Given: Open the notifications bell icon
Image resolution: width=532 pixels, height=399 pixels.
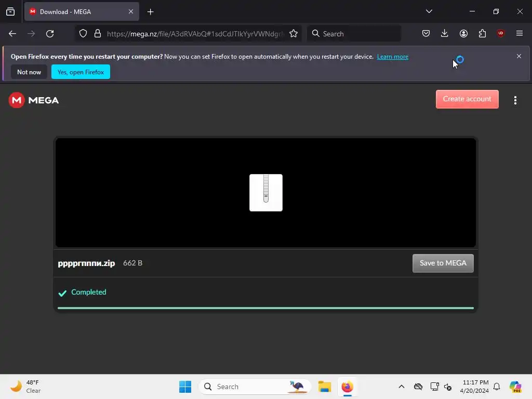Looking at the screenshot, I should (x=497, y=387).
